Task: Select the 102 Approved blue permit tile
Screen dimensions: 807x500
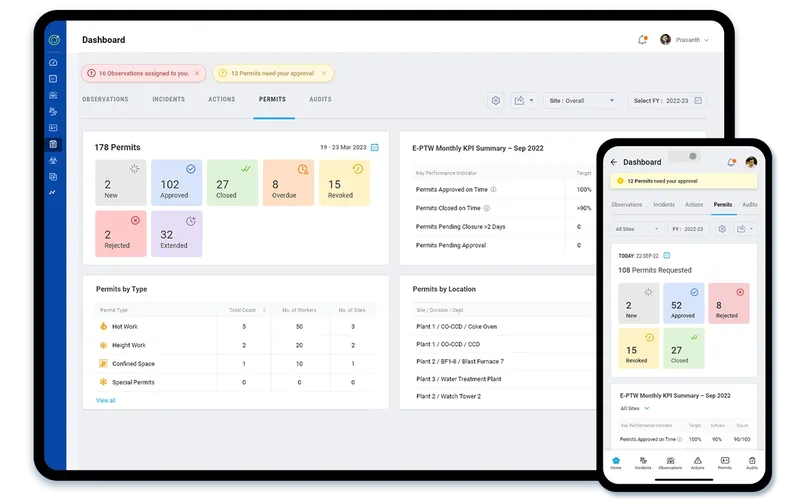Action: (177, 182)
